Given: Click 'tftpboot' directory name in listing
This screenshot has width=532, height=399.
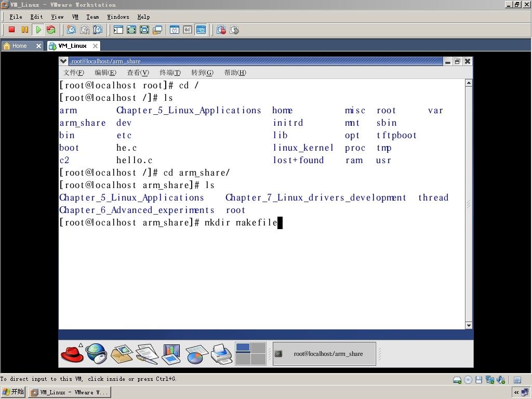Looking at the screenshot, I should click(396, 136).
